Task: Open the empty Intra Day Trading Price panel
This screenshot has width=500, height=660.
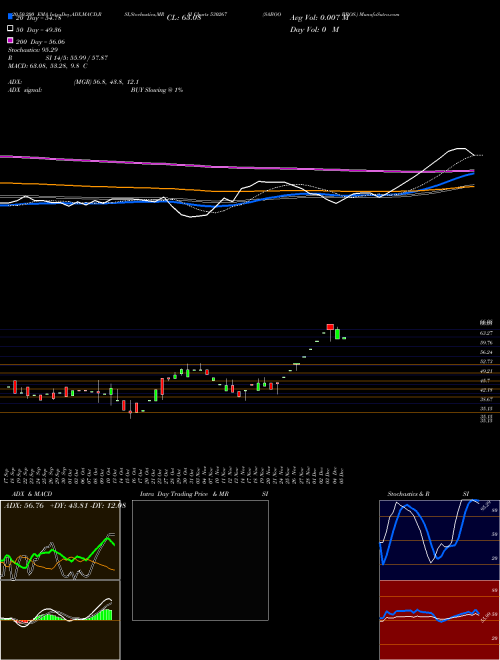Action: (200, 560)
